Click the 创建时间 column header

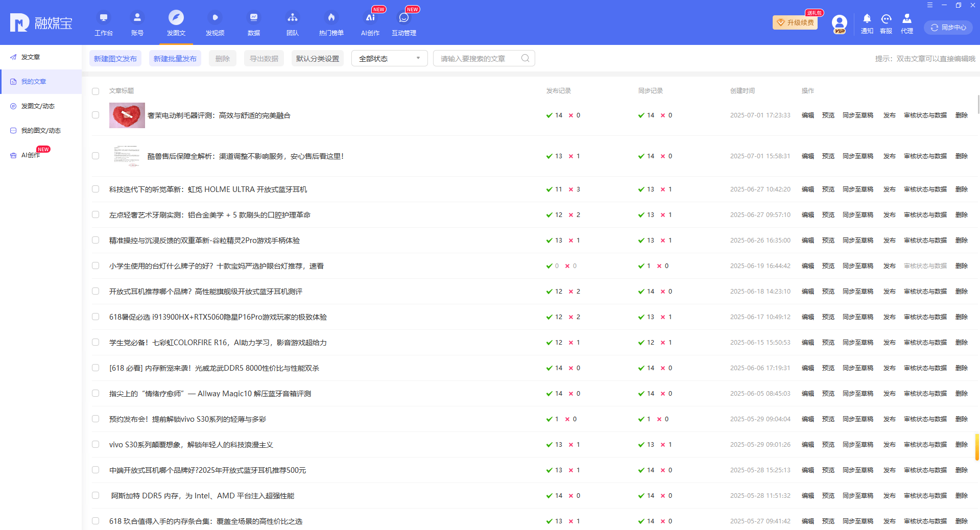743,91
